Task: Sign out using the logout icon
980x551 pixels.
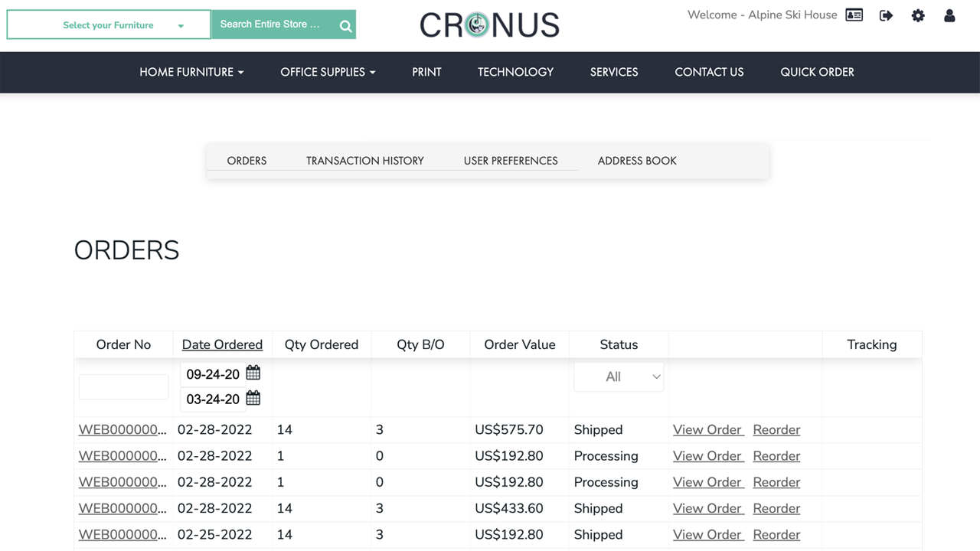Action: 886,15
